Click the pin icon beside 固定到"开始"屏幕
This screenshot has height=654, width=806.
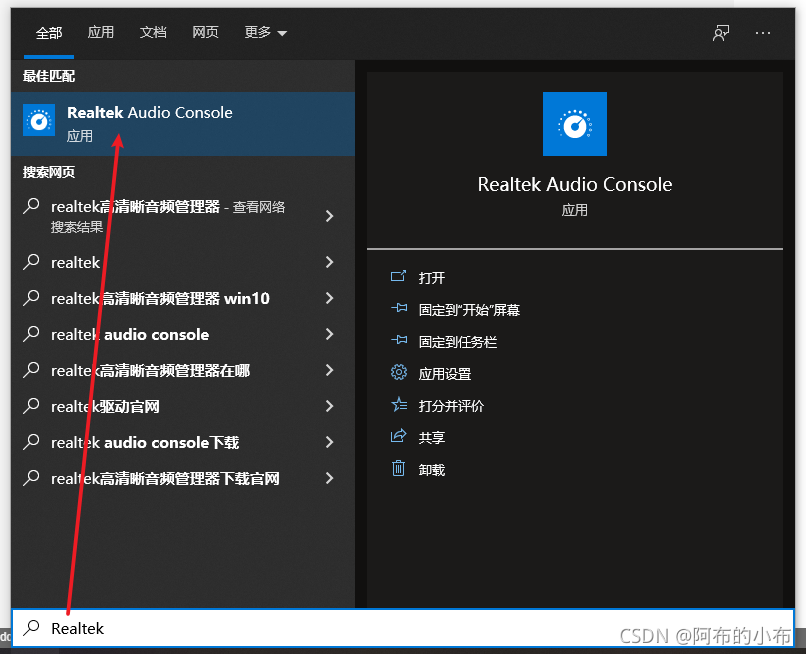399,308
